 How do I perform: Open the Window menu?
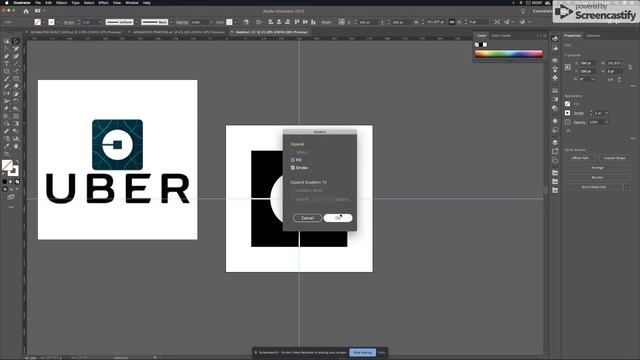pos(132,2)
